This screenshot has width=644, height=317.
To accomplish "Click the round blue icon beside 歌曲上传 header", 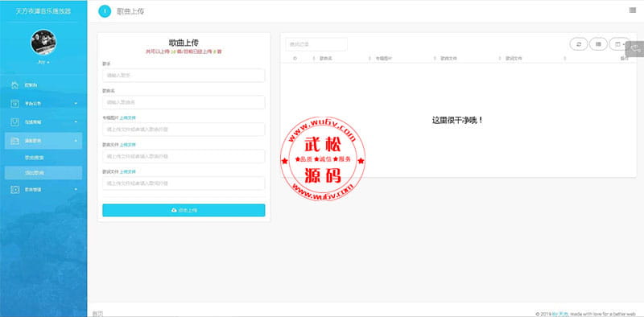I will point(105,11).
